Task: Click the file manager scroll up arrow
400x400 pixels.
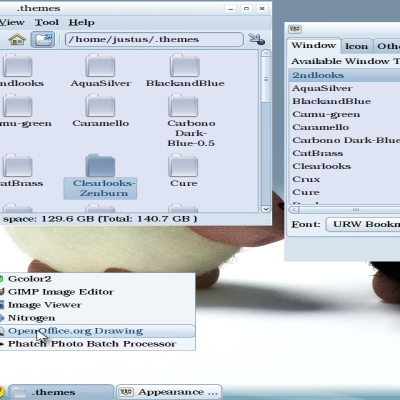Action: [266, 53]
